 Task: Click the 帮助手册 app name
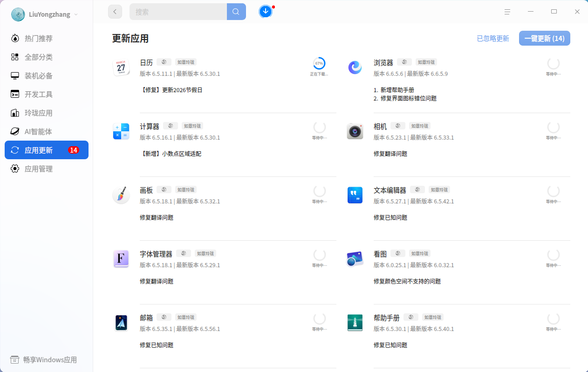387,318
